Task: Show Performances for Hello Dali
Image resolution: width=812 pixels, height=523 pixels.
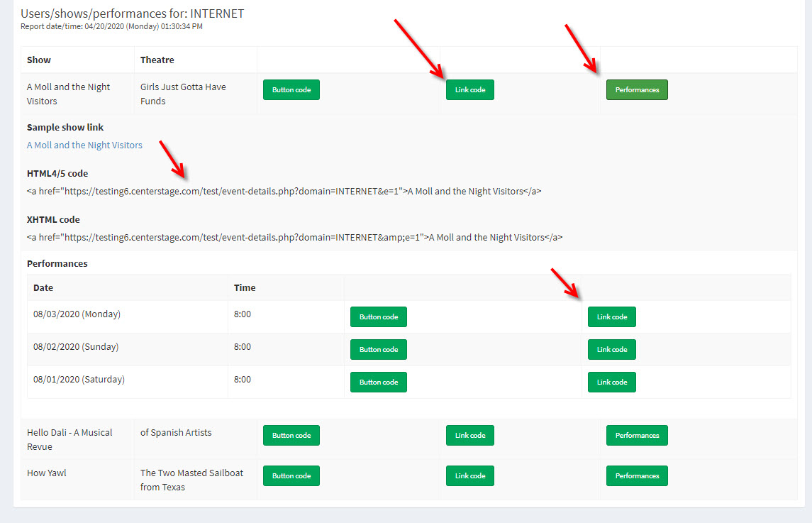Action: [x=637, y=436]
